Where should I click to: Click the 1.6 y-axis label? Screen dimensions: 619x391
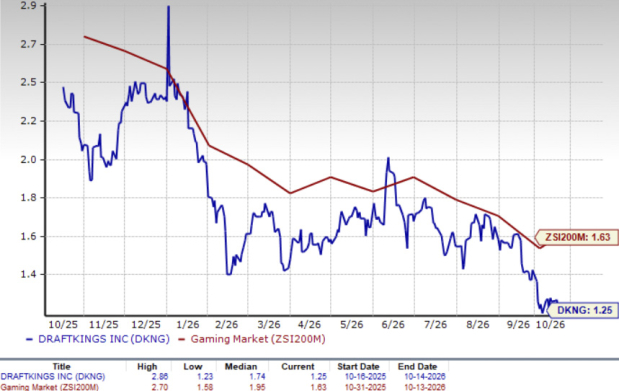(28, 236)
